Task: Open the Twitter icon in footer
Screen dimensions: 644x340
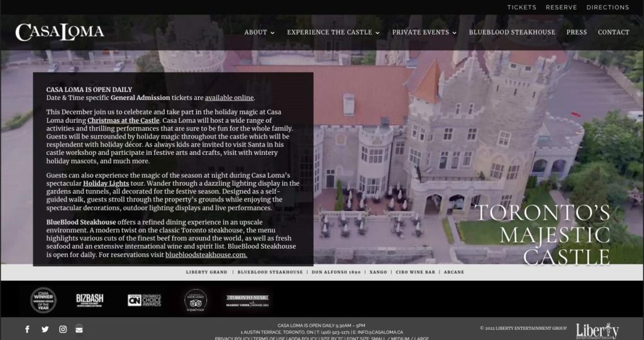Action: coord(45,329)
